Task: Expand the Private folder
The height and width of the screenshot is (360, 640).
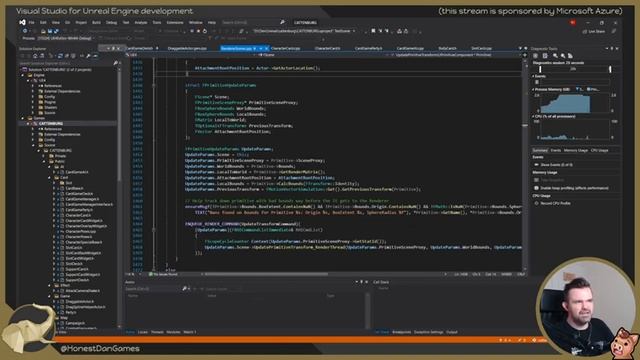Action: click(x=44, y=156)
